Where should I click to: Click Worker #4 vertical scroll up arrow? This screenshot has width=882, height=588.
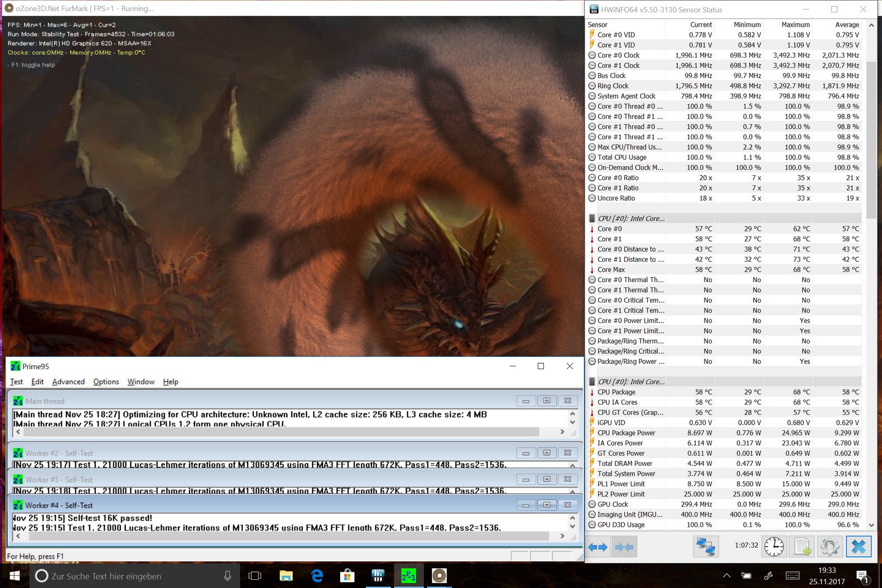(x=572, y=517)
